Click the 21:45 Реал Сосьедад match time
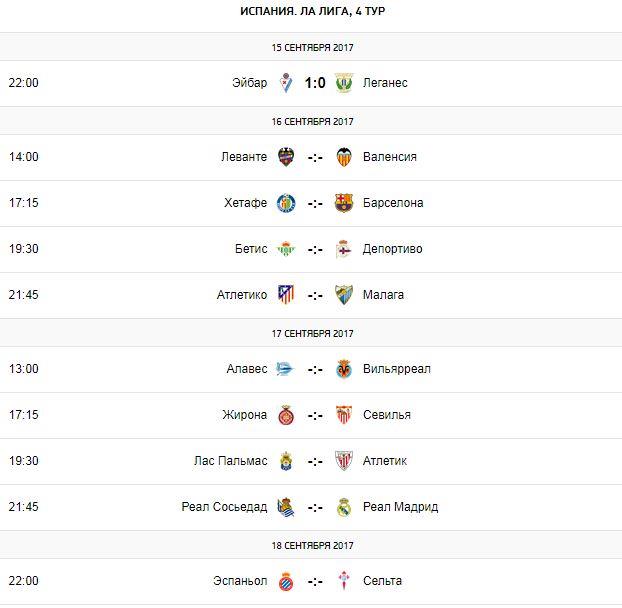This screenshot has width=622, height=608. point(24,507)
